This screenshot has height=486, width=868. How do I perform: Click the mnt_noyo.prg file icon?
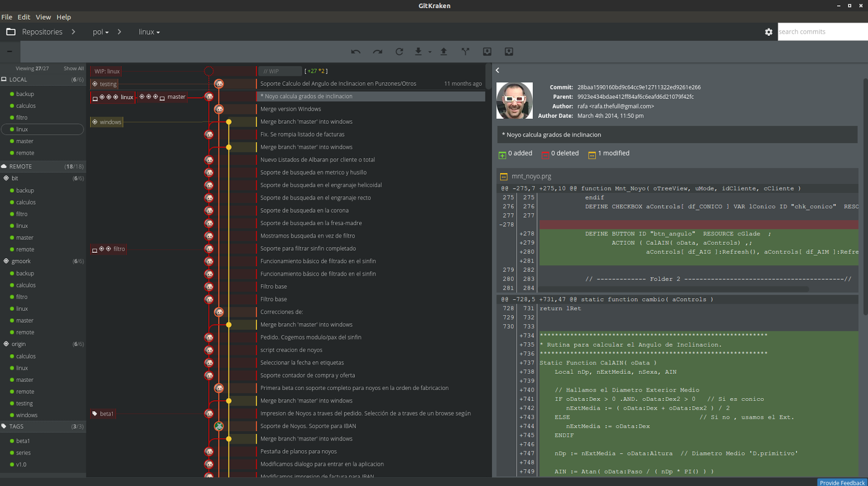503,176
